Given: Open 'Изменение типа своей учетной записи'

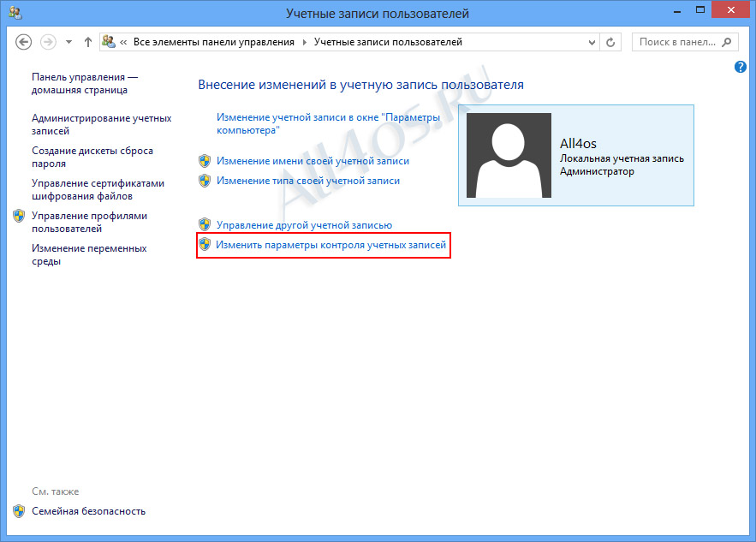Looking at the screenshot, I should tap(307, 181).
